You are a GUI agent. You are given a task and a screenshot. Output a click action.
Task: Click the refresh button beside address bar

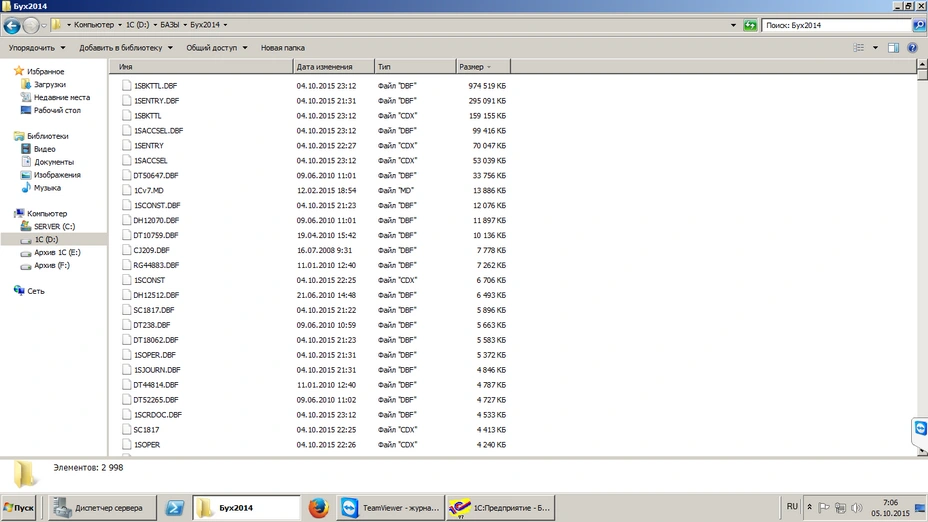750,25
